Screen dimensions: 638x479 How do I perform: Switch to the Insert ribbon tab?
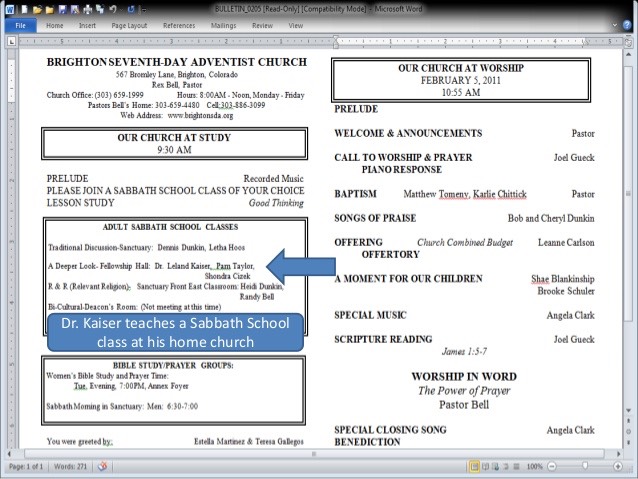point(87,26)
